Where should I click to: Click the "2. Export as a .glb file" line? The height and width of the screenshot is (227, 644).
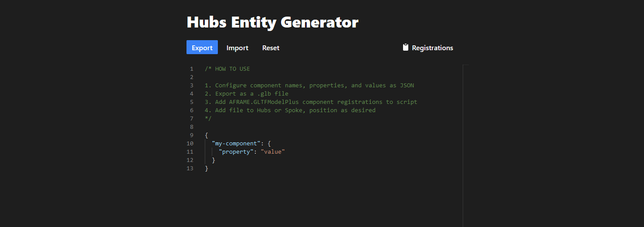pyautogui.click(x=247, y=93)
